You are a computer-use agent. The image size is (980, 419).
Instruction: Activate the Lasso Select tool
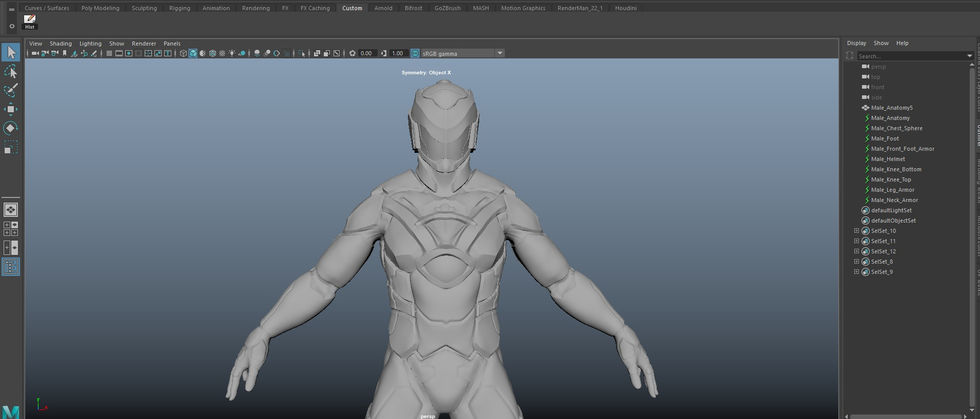(x=11, y=72)
